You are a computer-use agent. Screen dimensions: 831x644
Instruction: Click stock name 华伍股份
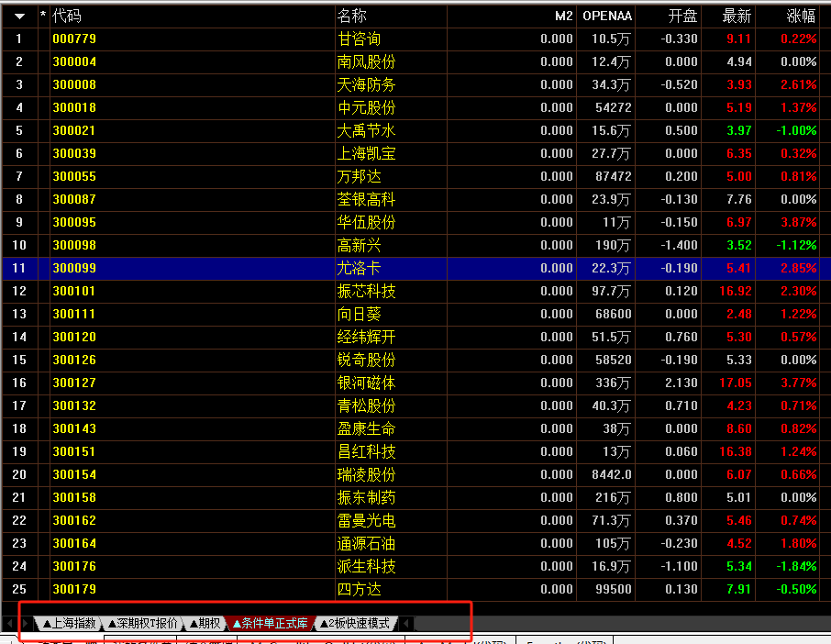click(366, 222)
